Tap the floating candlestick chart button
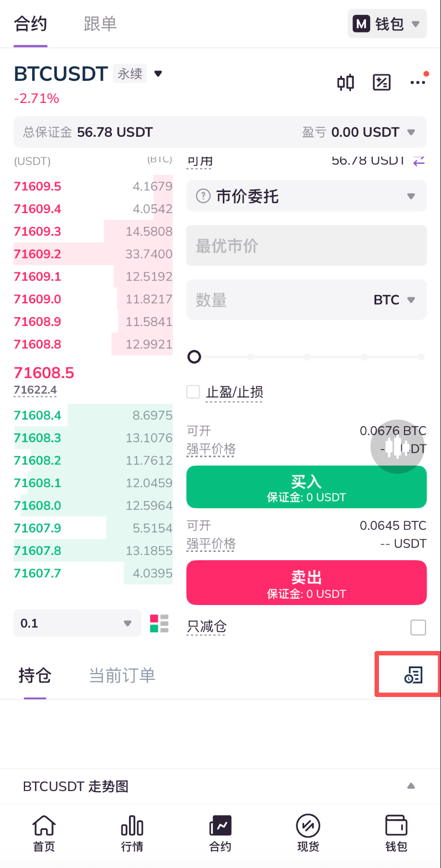 (x=397, y=447)
